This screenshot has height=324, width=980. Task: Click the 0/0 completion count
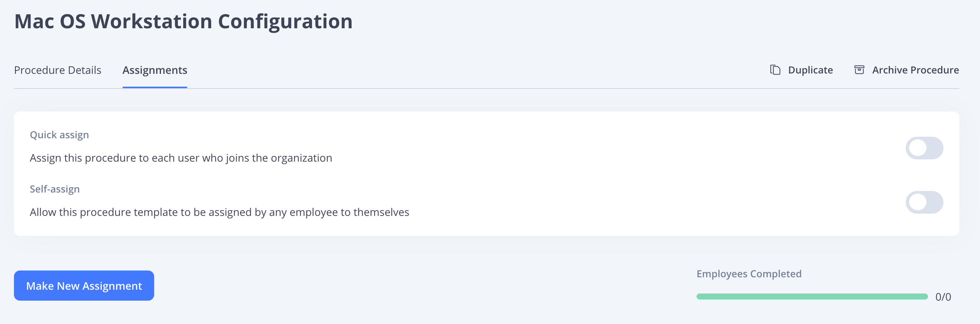[x=943, y=297]
